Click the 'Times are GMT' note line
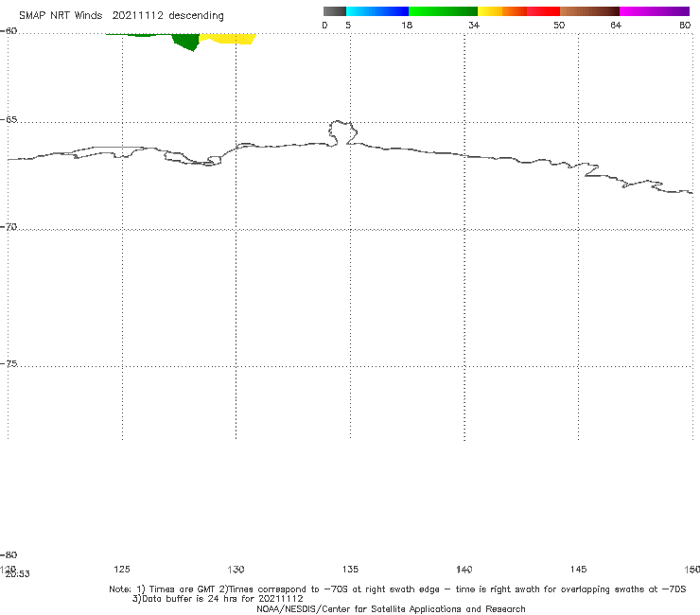700x615 pixels. tap(397, 589)
